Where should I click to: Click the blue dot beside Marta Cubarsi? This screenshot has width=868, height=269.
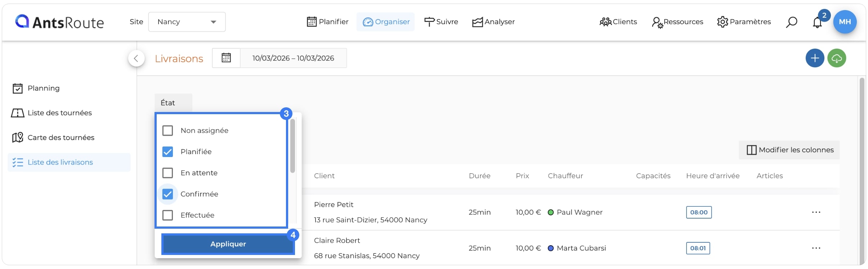tap(550, 248)
